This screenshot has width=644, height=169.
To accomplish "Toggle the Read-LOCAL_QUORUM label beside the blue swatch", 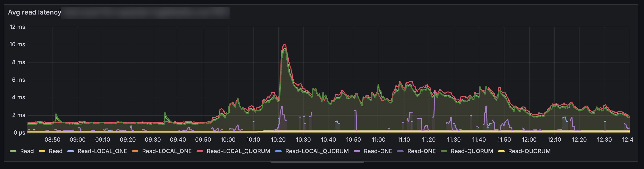I will (x=317, y=151).
